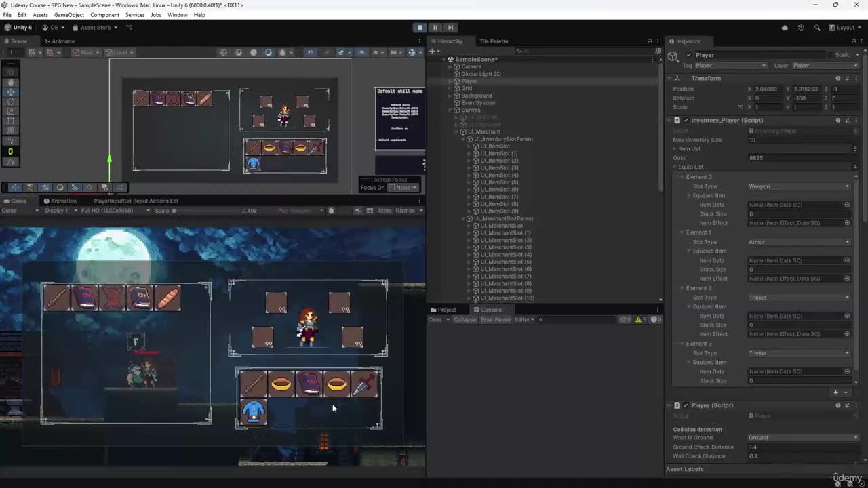Add an element to Equip List
Viewport: 868px width, 488px height.
click(x=835, y=392)
